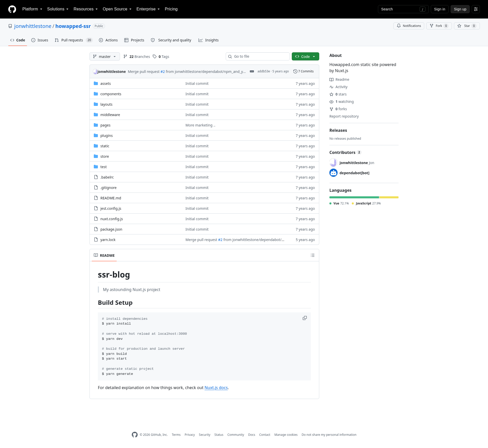Expand the Enterprise menu

148,9
